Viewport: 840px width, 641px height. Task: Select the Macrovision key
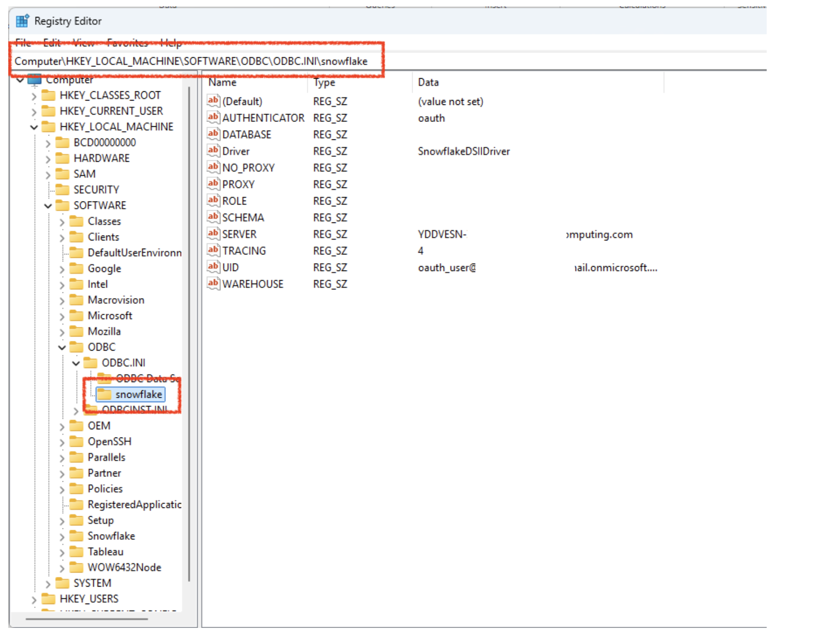tap(116, 300)
